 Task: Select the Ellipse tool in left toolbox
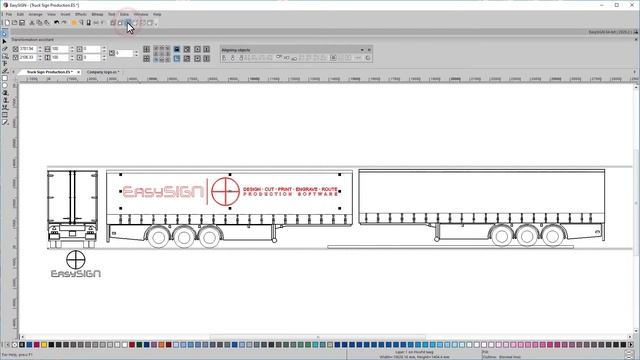pyautogui.click(x=4, y=86)
